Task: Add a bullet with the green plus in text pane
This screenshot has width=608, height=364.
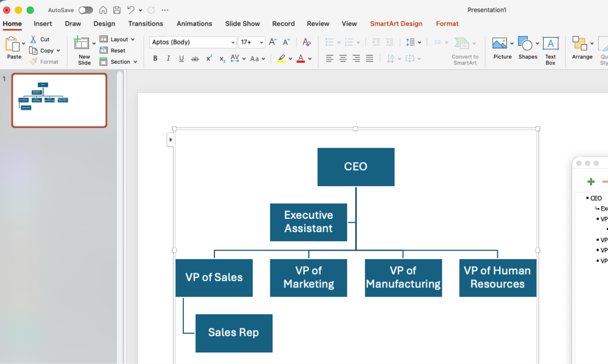Action: coord(591,182)
